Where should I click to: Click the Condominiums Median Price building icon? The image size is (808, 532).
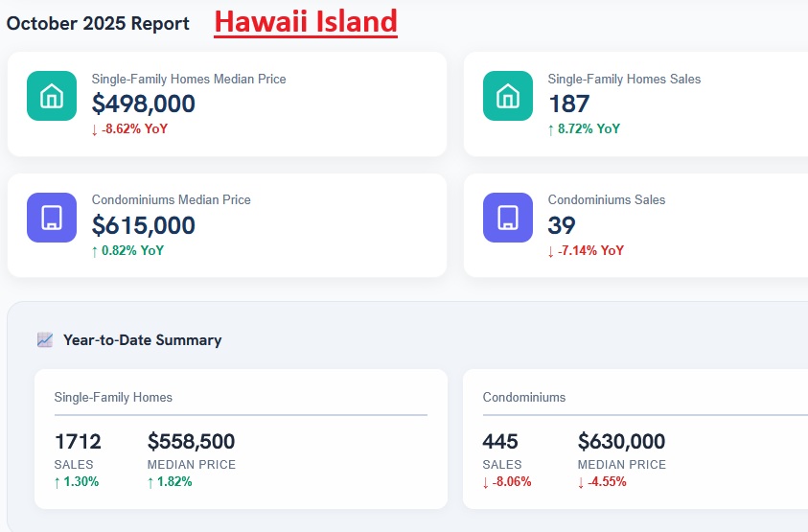click(52, 218)
